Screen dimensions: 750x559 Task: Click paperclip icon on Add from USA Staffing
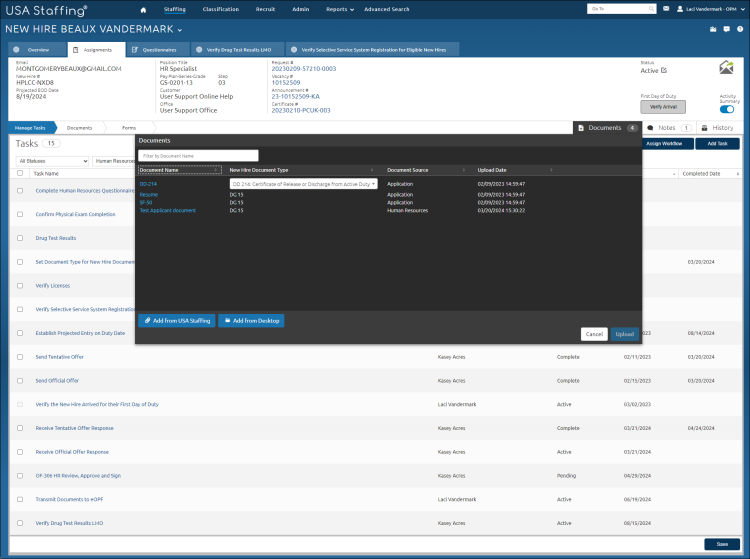coord(147,320)
